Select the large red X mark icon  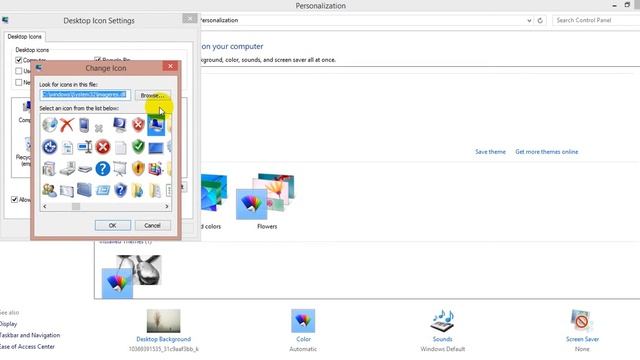[x=67, y=125]
